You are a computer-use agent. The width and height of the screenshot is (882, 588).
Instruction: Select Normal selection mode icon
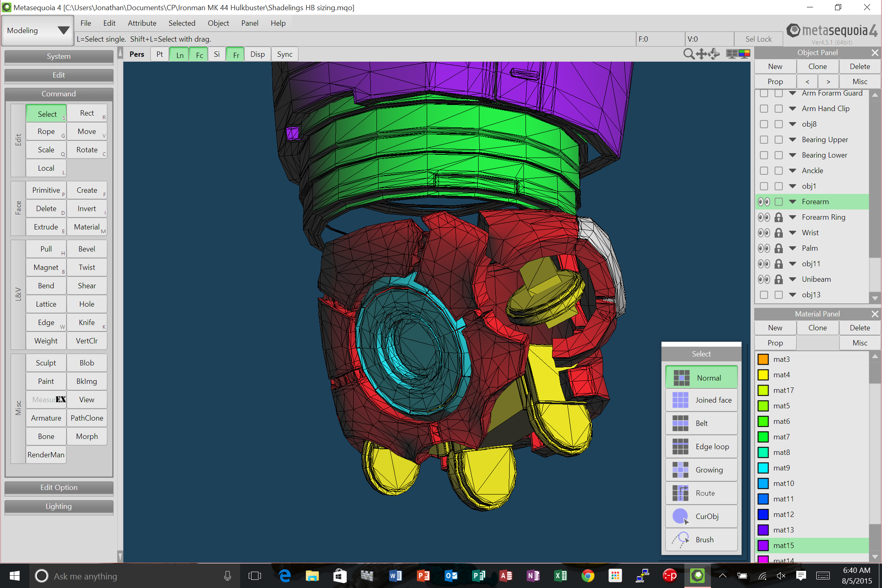[682, 378]
